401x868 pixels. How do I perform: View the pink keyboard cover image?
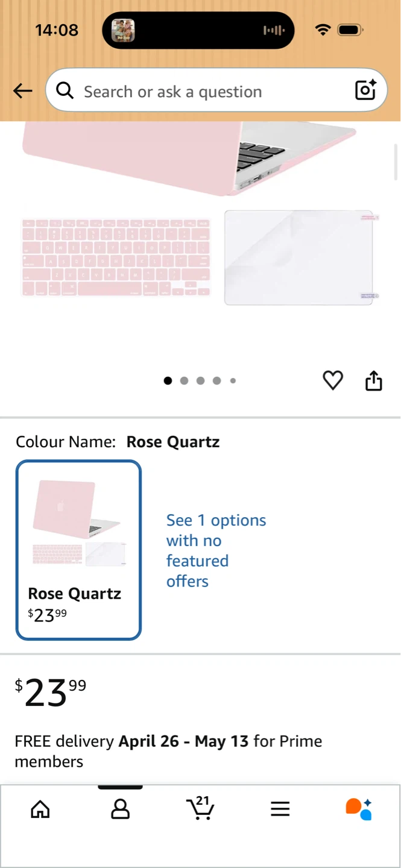116,257
